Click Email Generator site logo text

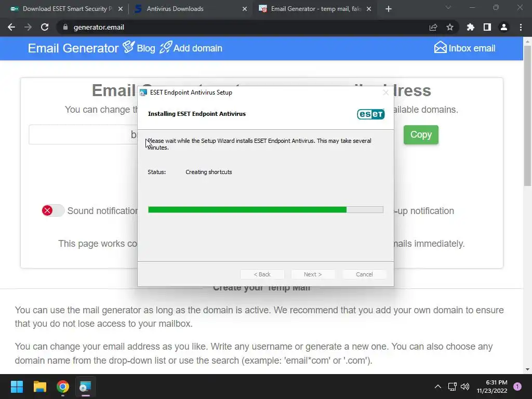click(73, 48)
